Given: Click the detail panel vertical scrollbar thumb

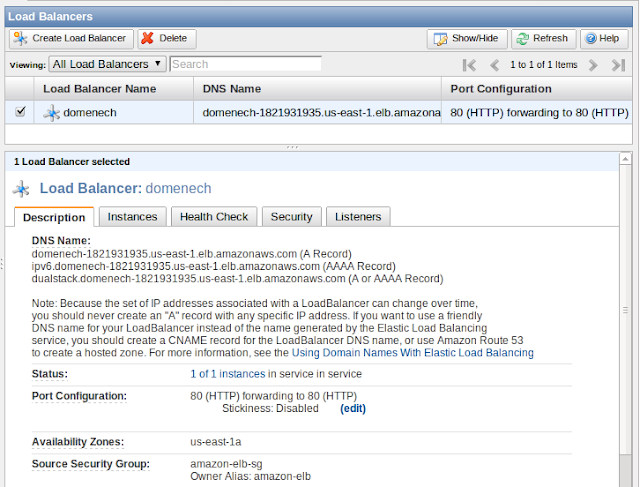Looking at the screenshot, I should [625, 309].
